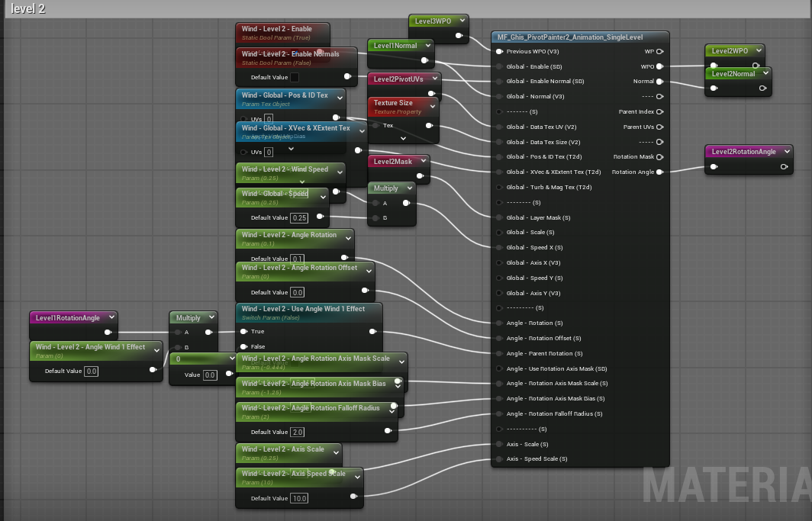Expand the Level1RotationAngle node chevron
This screenshot has width=812, height=521.
coord(111,317)
